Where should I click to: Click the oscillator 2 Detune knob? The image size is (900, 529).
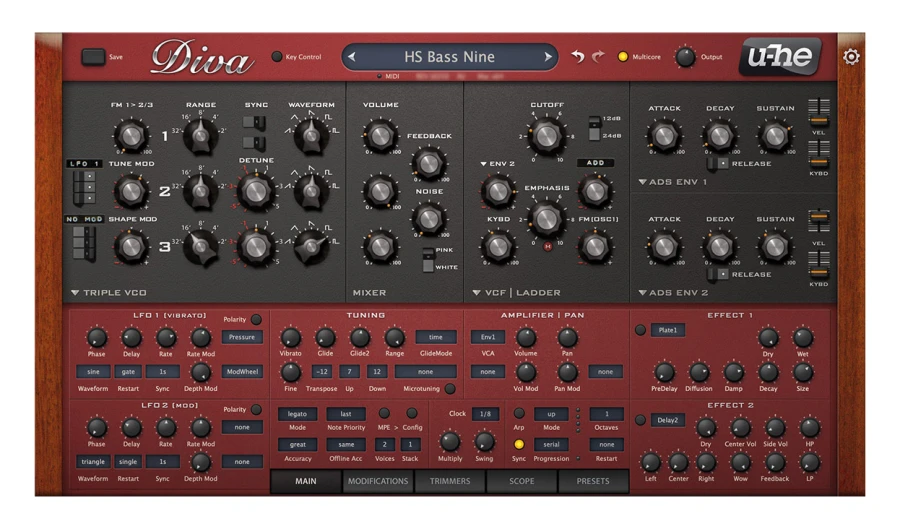tap(256, 192)
